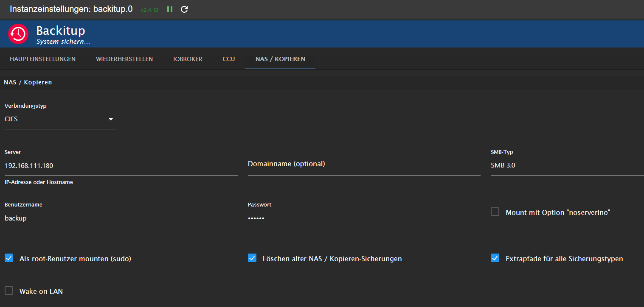Disable Extrapfade für alle Sicherungstypen

[495, 257]
